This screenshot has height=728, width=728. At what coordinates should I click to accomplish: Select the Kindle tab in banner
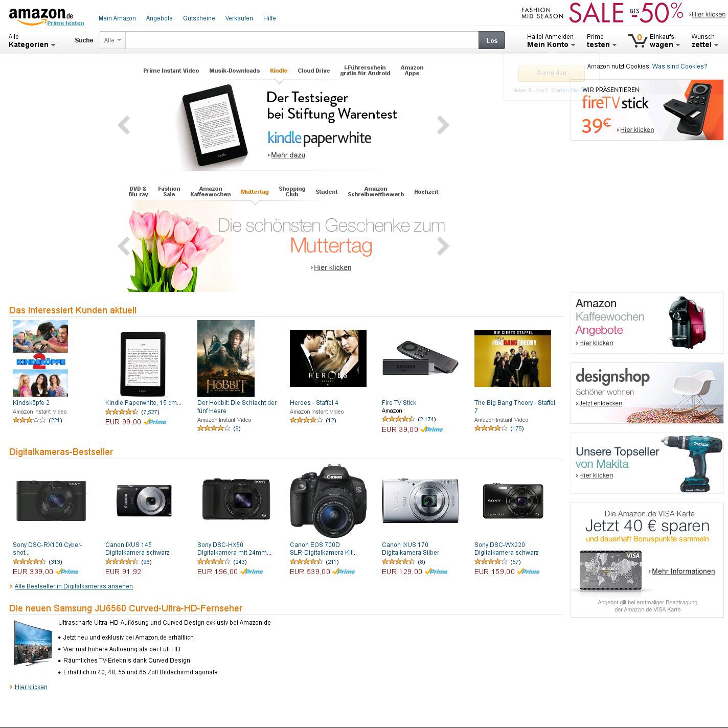(x=279, y=71)
